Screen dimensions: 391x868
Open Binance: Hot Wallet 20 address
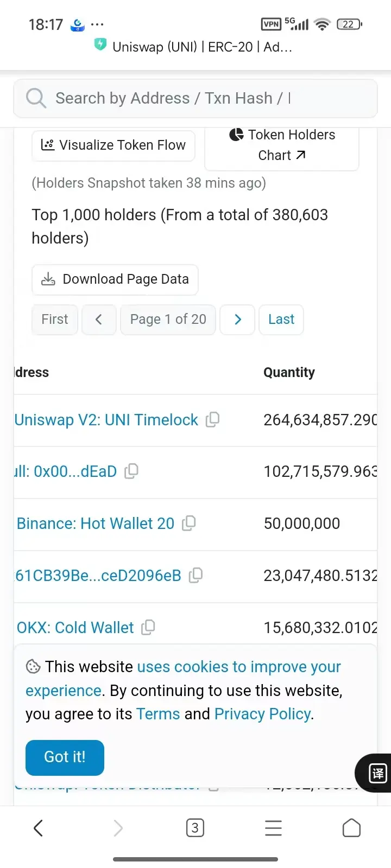click(96, 524)
